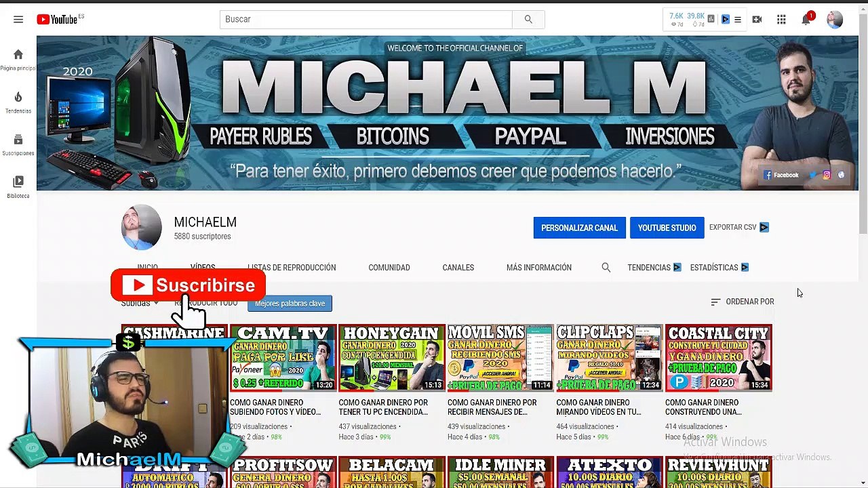Open the Ordenar por sort menu

click(742, 302)
